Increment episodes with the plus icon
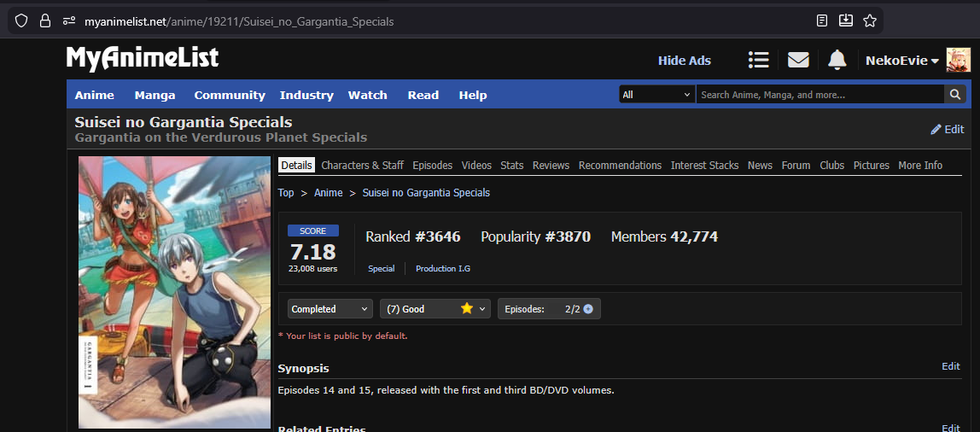The height and width of the screenshot is (432, 980). (588, 309)
